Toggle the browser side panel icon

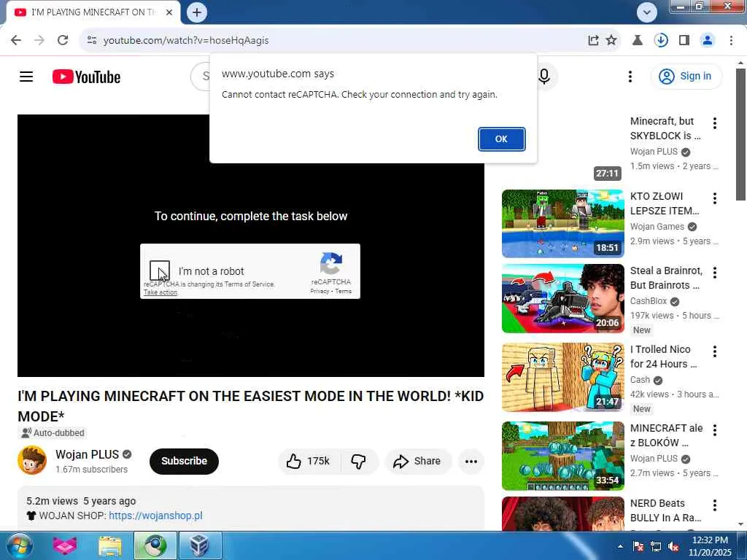[x=684, y=41]
